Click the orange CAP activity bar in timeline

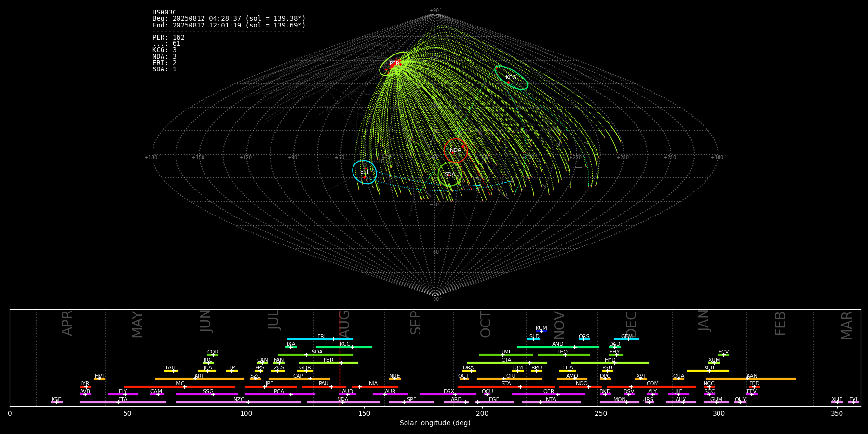pyautogui.click(x=299, y=379)
